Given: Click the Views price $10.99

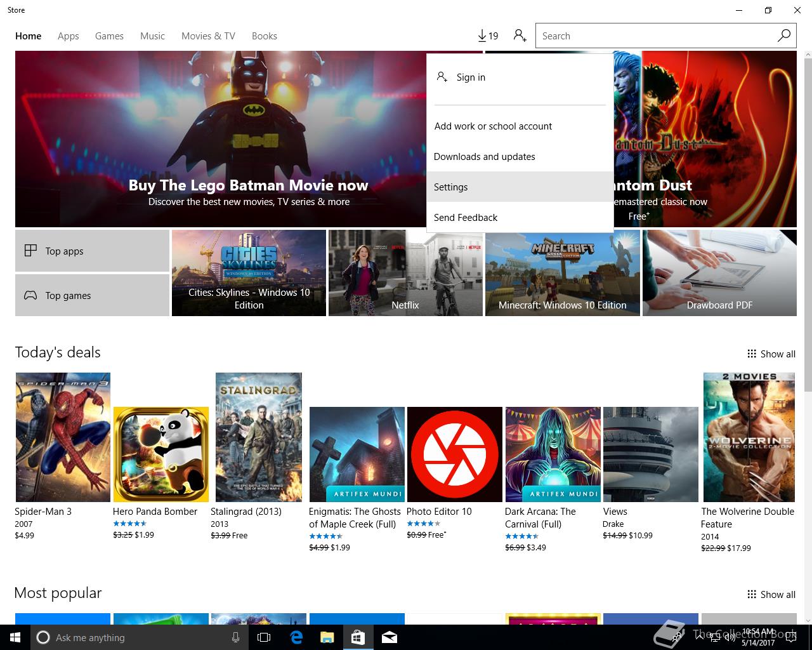Looking at the screenshot, I should [641, 536].
